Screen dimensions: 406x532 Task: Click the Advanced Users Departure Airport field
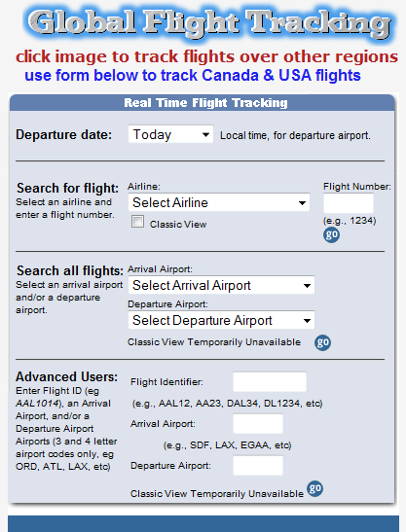(x=258, y=466)
